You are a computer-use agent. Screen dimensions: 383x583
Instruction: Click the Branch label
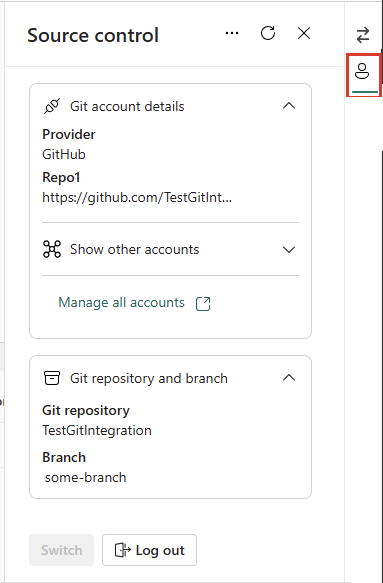(64, 457)
